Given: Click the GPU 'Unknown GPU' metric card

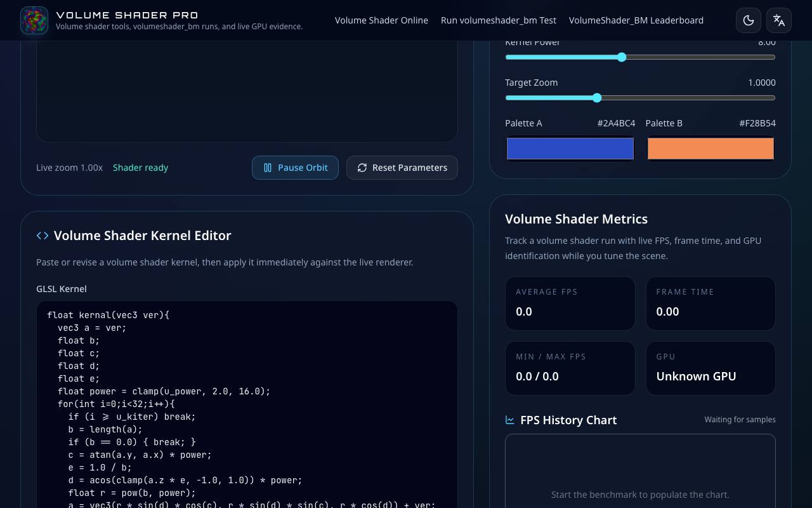Looking at the screenshot, I should 710,368.
